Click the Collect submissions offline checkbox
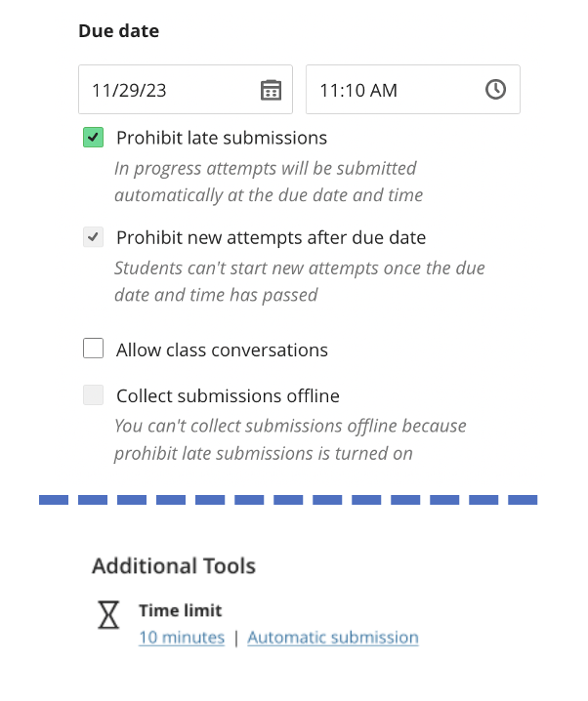This screenshot has height=701, width=588. [x=94, y=395]
